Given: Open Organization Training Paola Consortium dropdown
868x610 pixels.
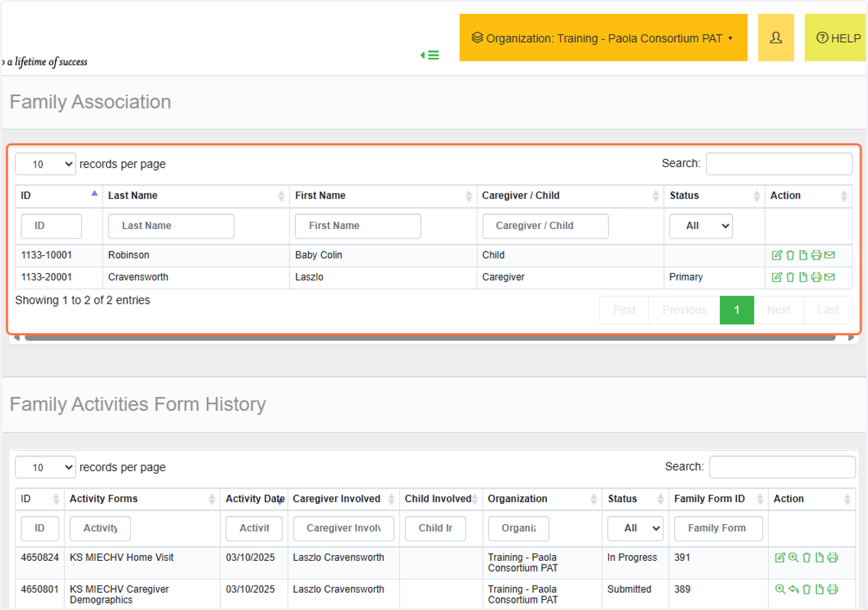Looking at the screenshot, I should pos(603,38).
